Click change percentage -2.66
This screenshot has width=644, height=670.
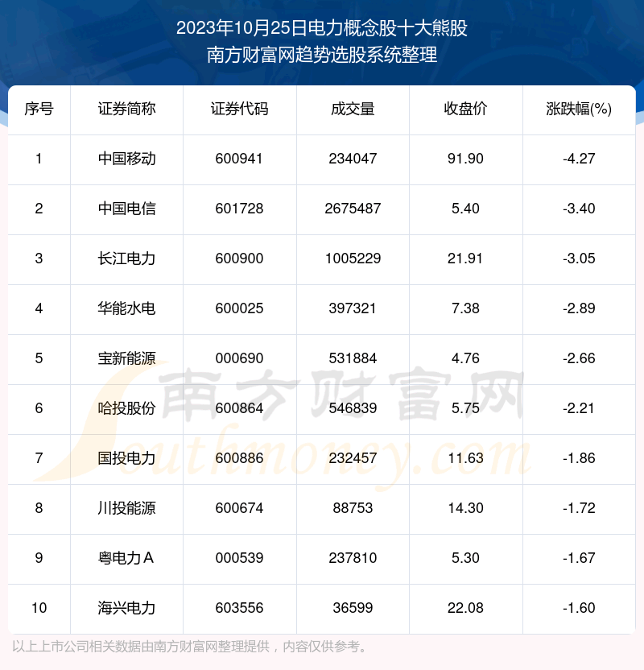[579, 358]
